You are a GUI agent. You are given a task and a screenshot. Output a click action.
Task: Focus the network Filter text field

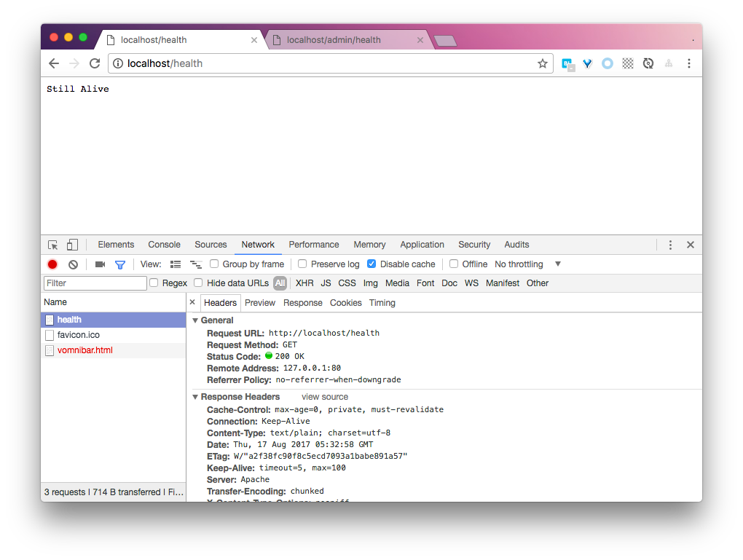95,283
